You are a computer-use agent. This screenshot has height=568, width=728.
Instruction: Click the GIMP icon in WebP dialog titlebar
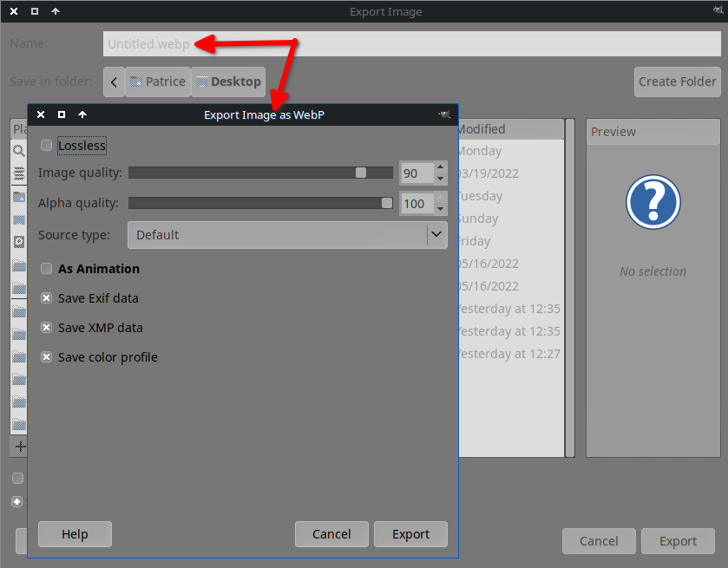[445, 114]
